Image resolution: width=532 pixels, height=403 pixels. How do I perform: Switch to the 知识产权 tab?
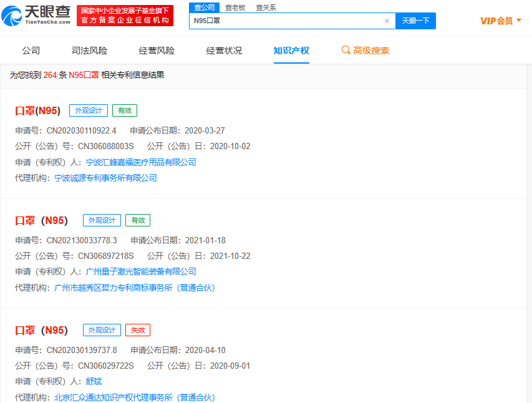[291, 51]
